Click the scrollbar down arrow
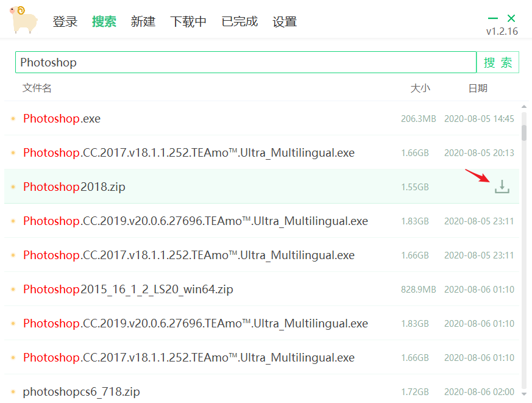The height and width of the screenshot is (403, 532). [524, 394]
